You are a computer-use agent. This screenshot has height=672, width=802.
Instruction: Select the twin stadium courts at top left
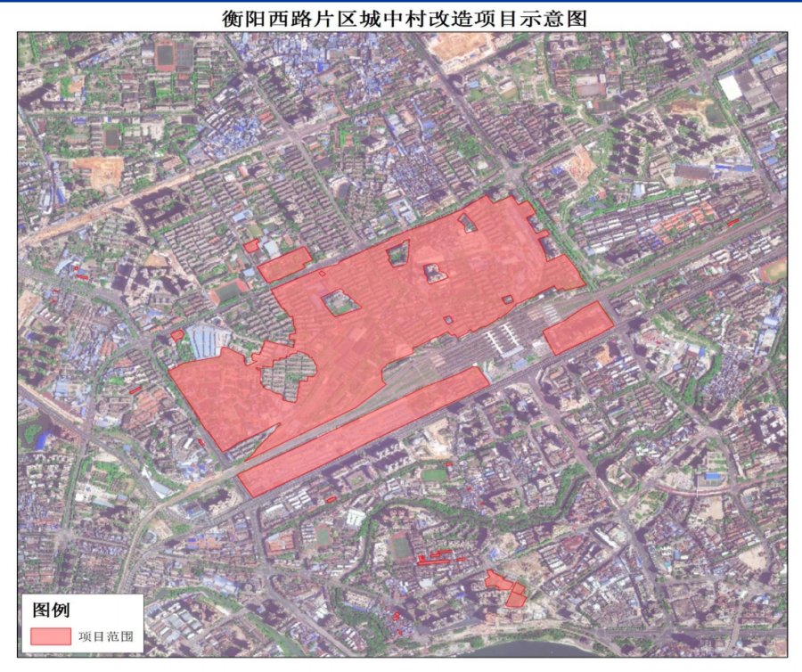[x=174, y=56]
